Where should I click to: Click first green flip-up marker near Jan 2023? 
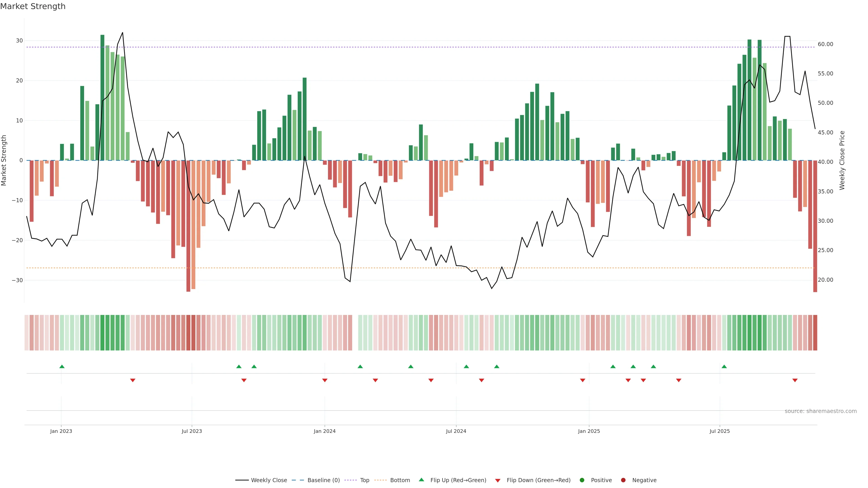coord(62,366)
